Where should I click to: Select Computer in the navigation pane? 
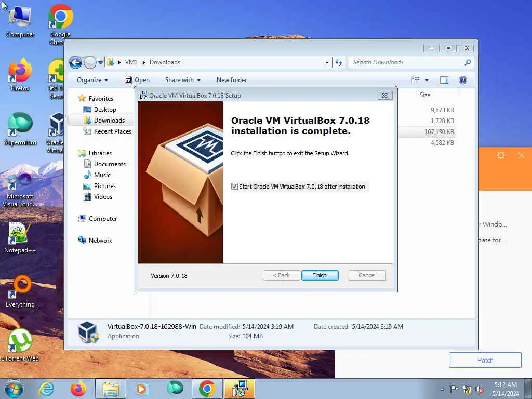click(103, 219)
